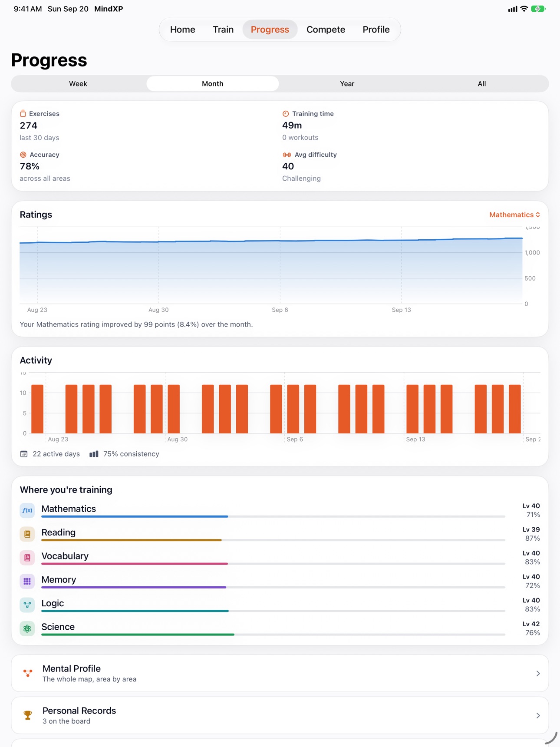Tap the Science progress bar

tap(273, 635)
